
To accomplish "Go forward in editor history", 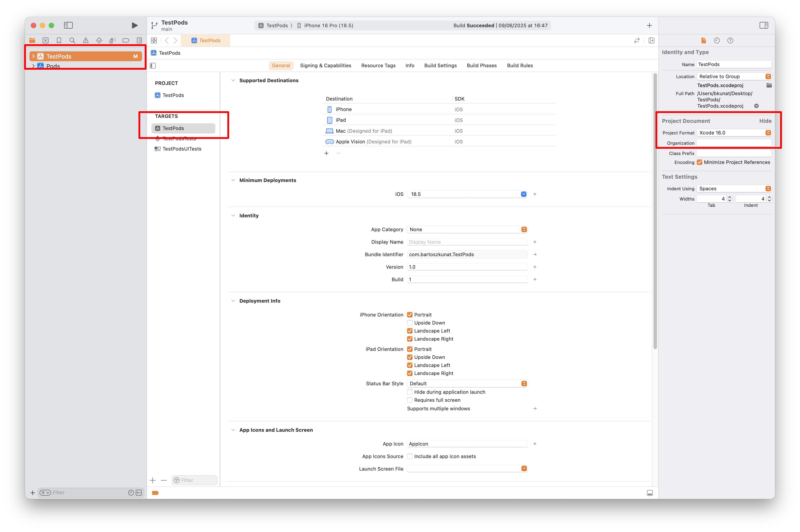I will pos(175,40).
